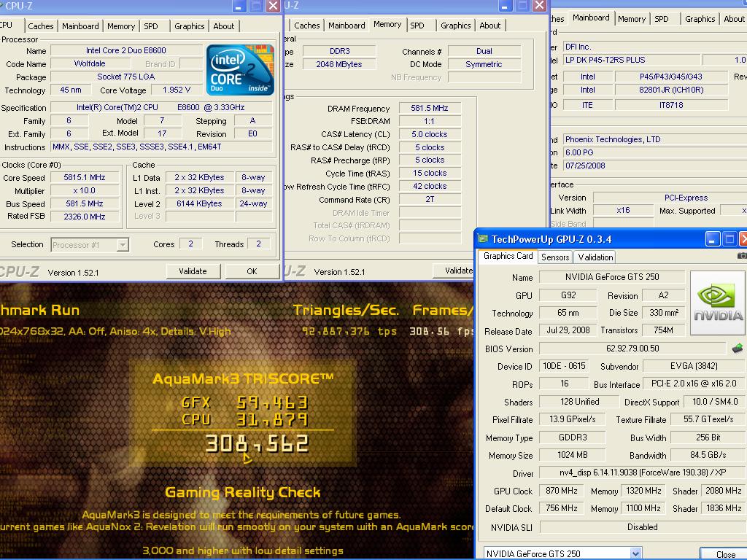The image size is (747, 560).
Task: Click the Default Clock 756 MHz field
Action: click(x=561, y=508)
